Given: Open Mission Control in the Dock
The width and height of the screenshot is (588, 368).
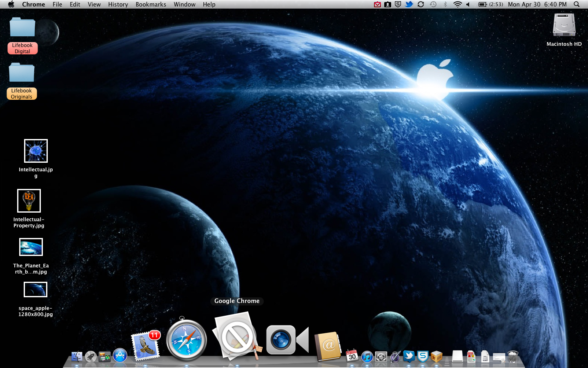Looking at the screenshot, I should 105,356.
